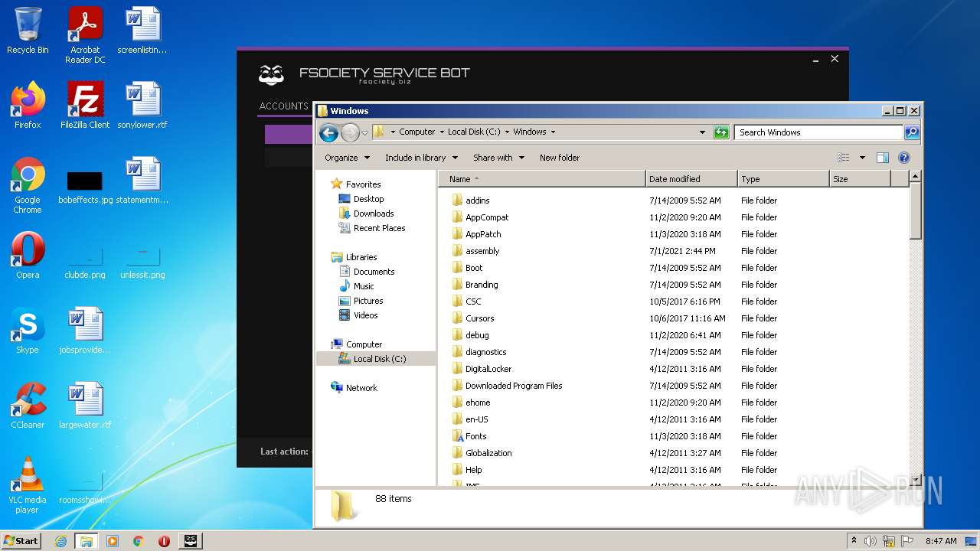The image size is (980, 551).
Task: Select the sonylower.rtf desktop file
Action: click(x=142, y=106)
